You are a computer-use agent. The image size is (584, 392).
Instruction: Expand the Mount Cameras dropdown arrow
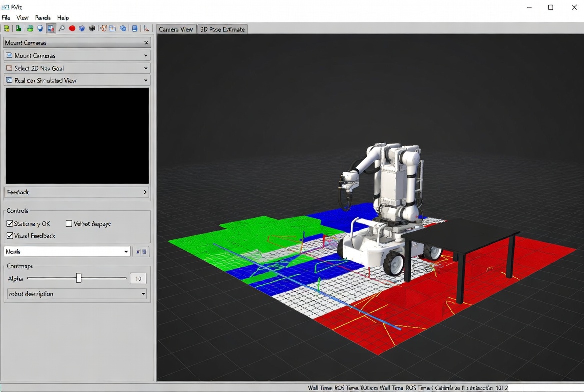[145, 56]
